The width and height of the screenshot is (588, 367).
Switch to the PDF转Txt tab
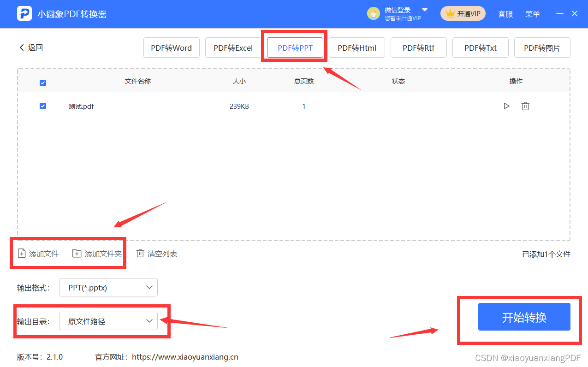[x=480, y=47]
